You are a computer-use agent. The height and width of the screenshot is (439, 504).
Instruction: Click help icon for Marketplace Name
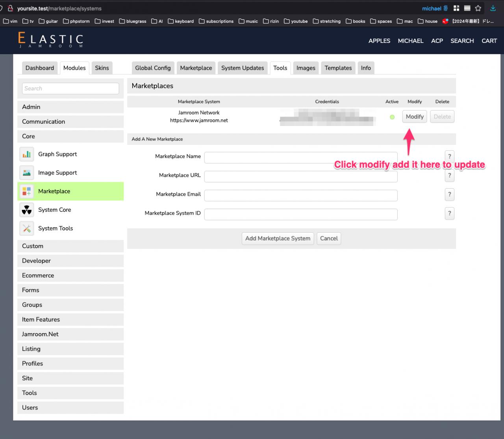click(449, 156)
